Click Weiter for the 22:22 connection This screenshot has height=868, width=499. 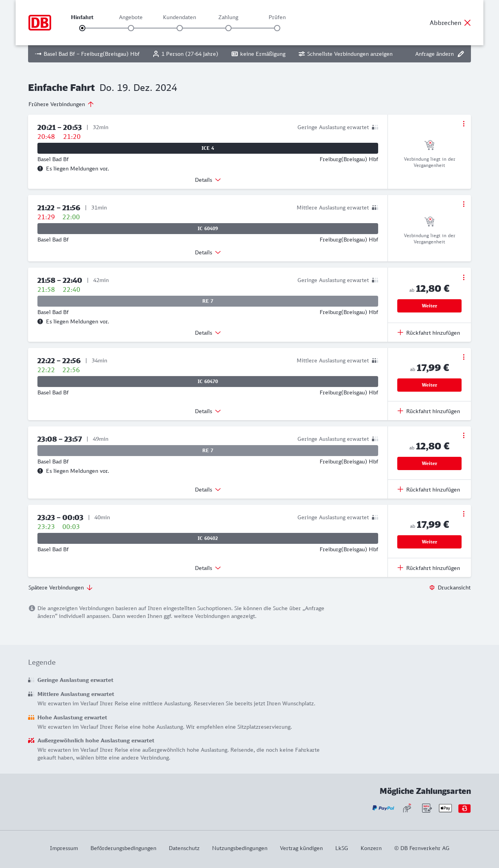pos(429,385)
